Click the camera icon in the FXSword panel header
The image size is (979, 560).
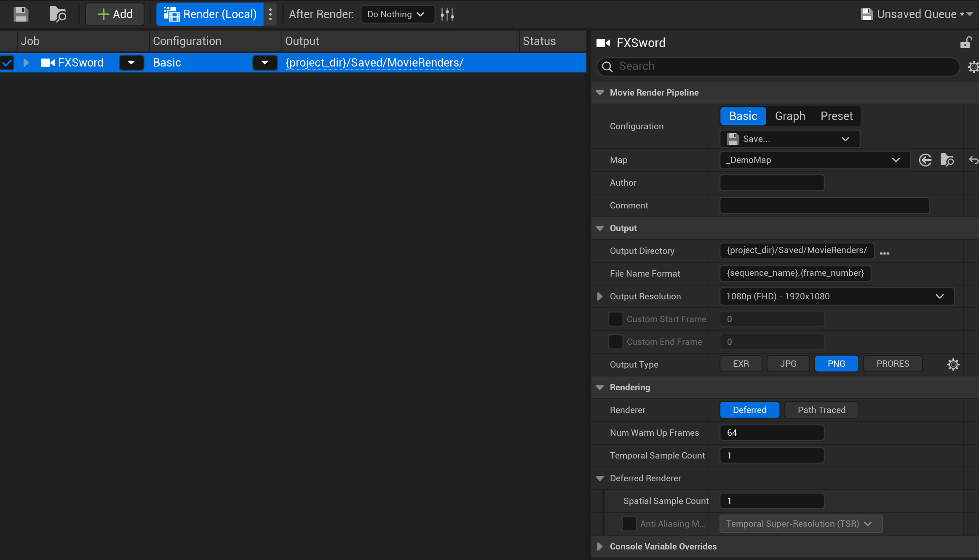click(x=603, y=43)
